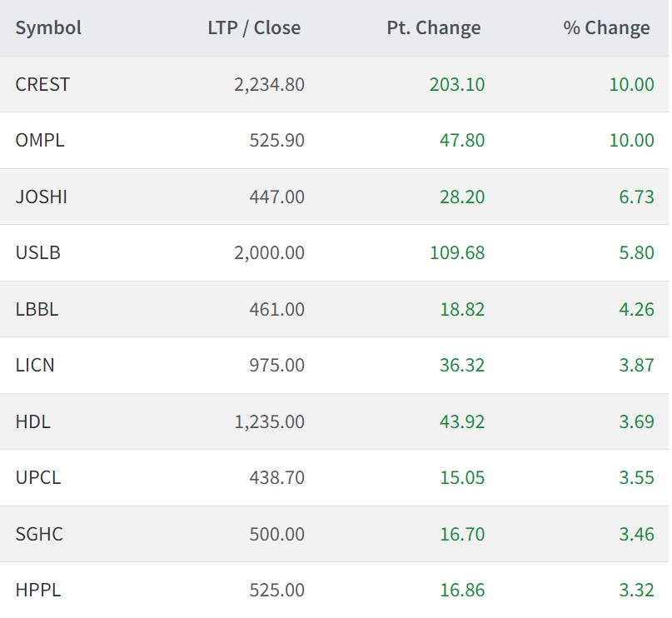Viewport: 672px width, 618px height.
Task: Click the USLB point change 109.68
Action: pos(457,252)
